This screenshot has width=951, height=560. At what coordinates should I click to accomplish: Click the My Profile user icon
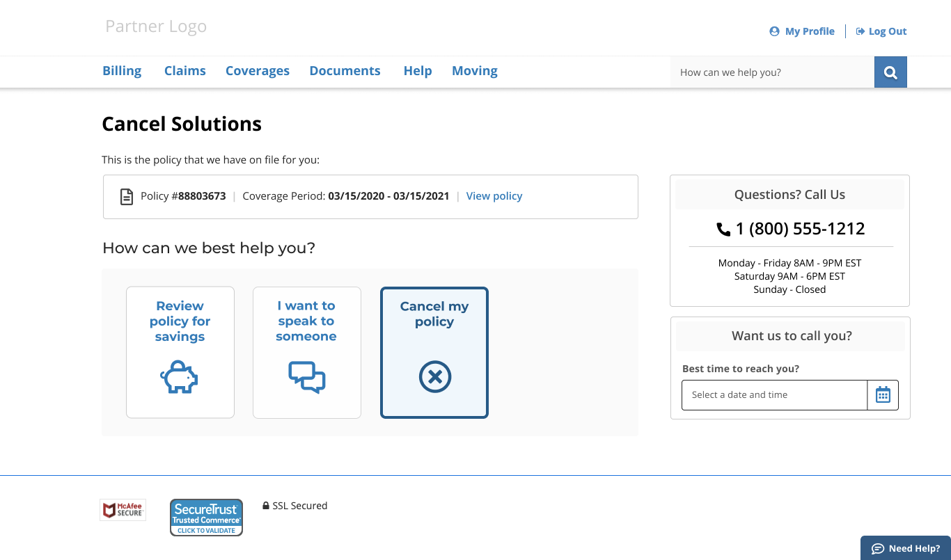pyautogui.click(x=774, y=31)
